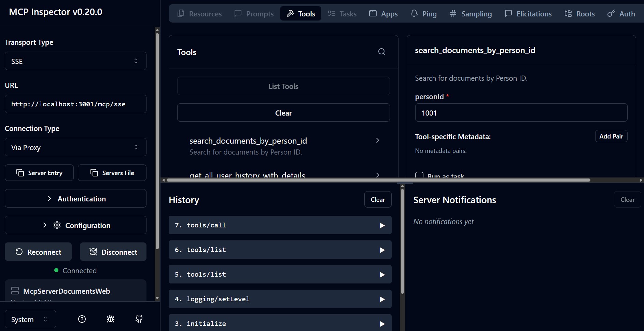Click the MCP Inspector v0.20.0 title
The width and height of the screenshot is (644, 331).
pos(56,12)
